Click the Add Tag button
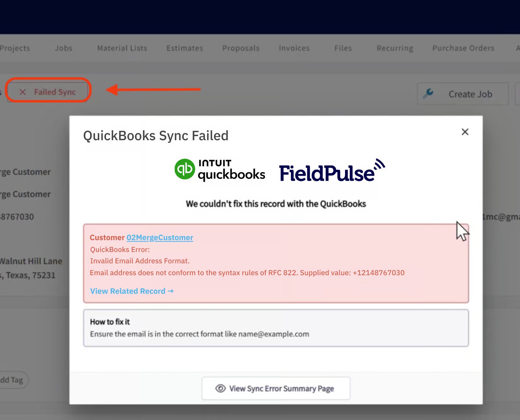 click(13, 380)
